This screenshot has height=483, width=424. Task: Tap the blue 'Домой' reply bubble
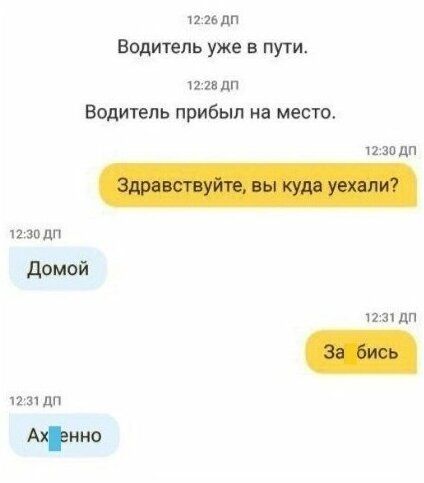click(x=58, y=268)
